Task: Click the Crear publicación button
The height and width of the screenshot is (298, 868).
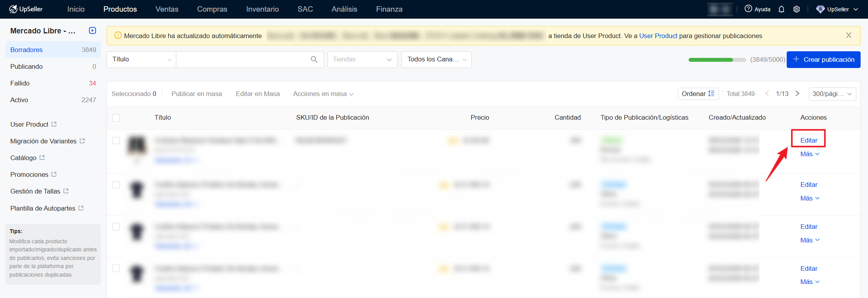Action: point(823,59)
